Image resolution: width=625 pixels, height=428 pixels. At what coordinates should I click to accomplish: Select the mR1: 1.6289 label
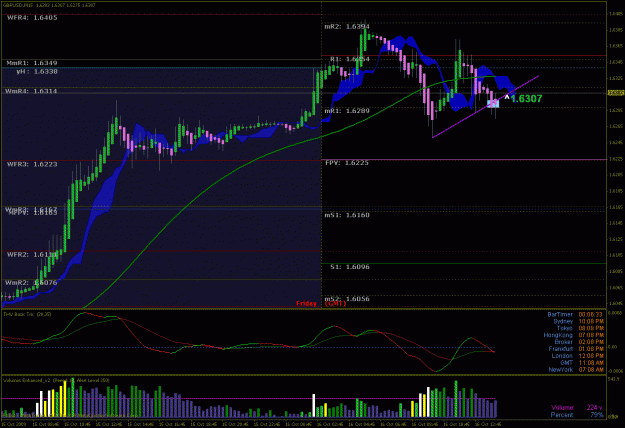coord(347,110)
